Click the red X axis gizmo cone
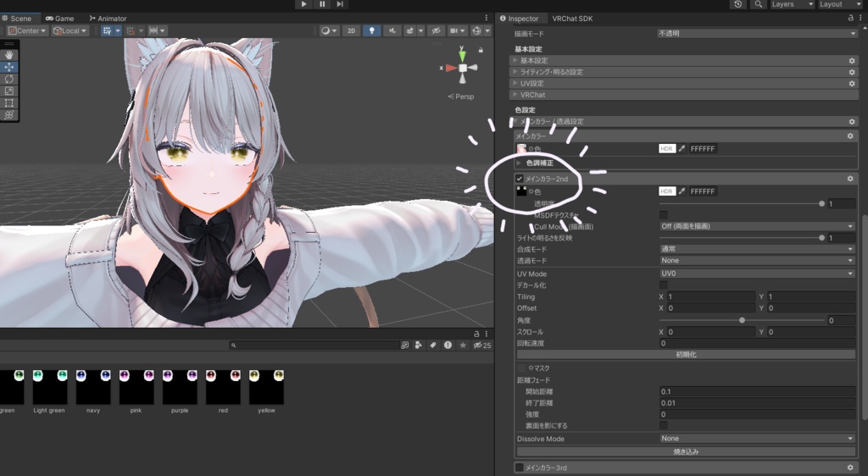The image size is (868, 476). click(451, 68)
